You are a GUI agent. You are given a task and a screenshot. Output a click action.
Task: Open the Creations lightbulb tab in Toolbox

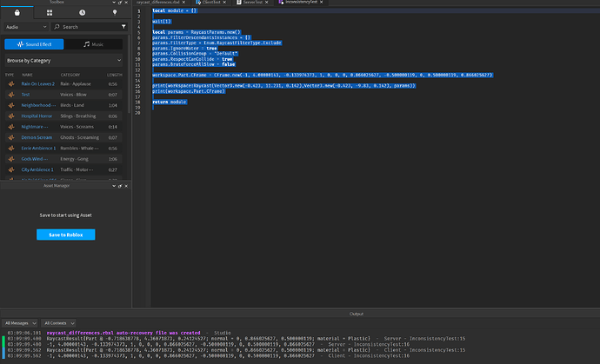click(x=115, y=14)
